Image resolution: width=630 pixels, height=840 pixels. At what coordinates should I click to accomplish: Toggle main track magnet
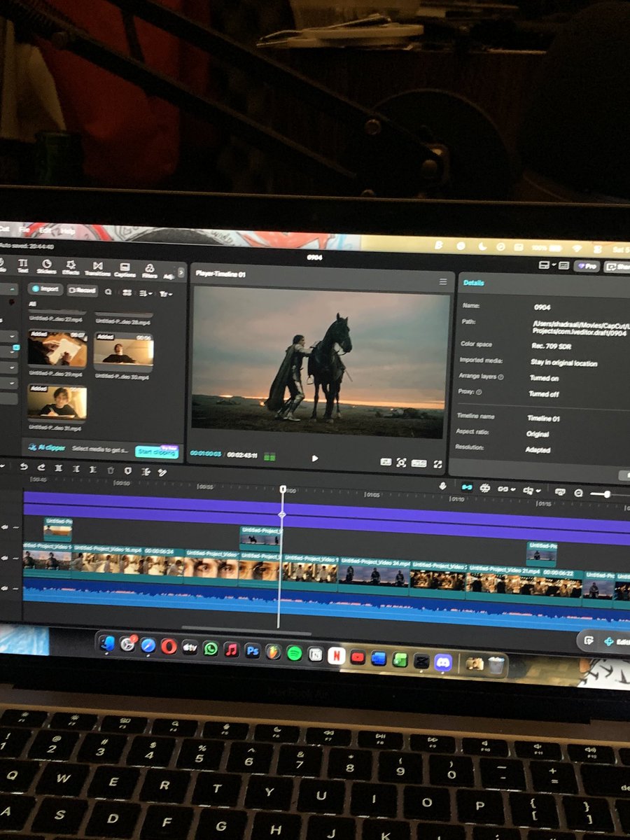(x=466, y=486)
